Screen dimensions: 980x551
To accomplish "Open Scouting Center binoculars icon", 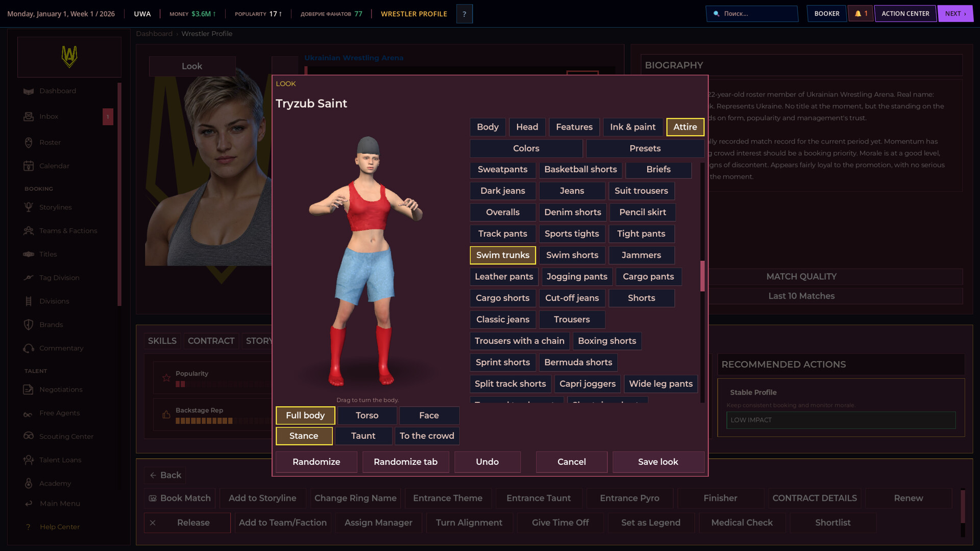I will [x=29, y=436].
